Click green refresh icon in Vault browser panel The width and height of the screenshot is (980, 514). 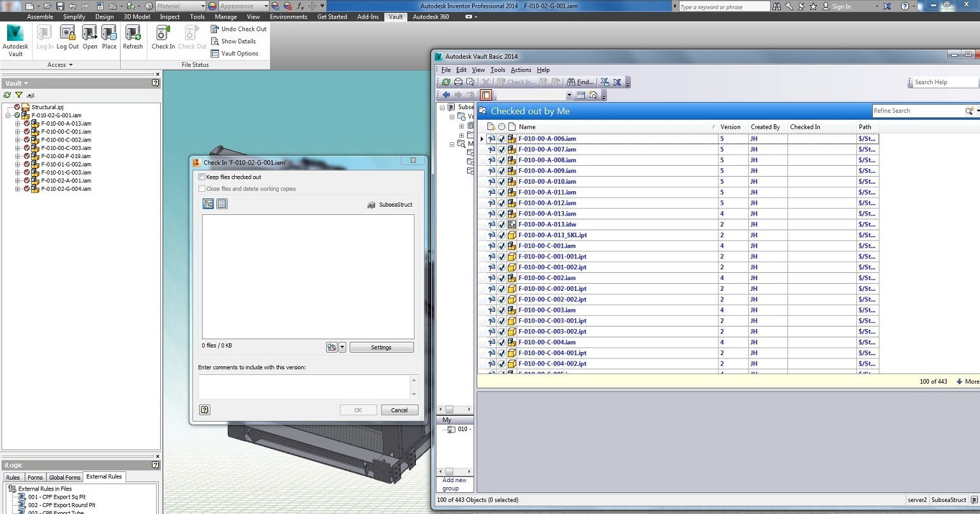7,95
